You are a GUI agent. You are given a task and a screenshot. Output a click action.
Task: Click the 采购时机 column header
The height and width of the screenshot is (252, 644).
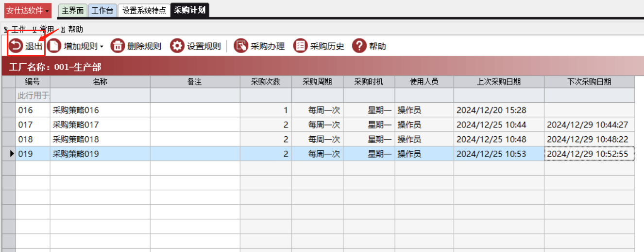click(369, 82)
